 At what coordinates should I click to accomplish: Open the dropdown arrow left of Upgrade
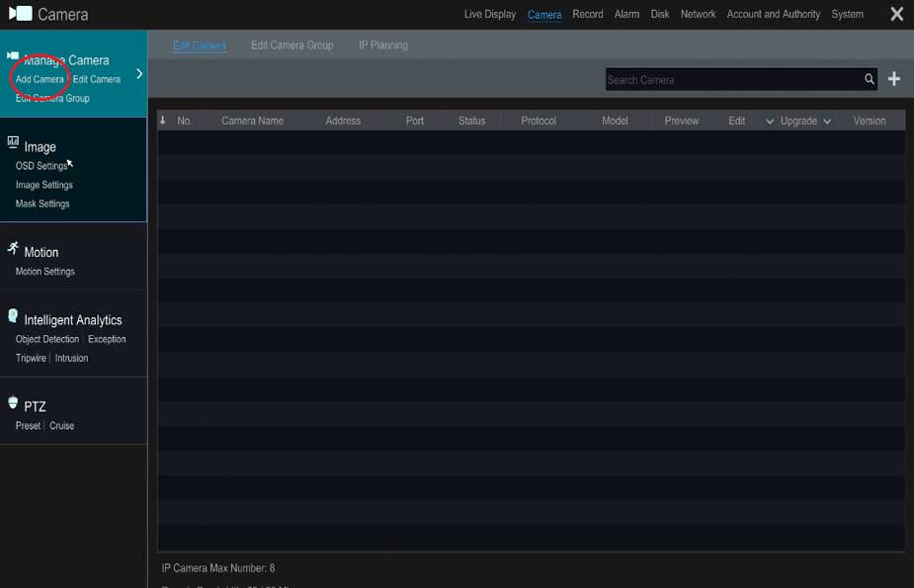[x=770, y=122]
